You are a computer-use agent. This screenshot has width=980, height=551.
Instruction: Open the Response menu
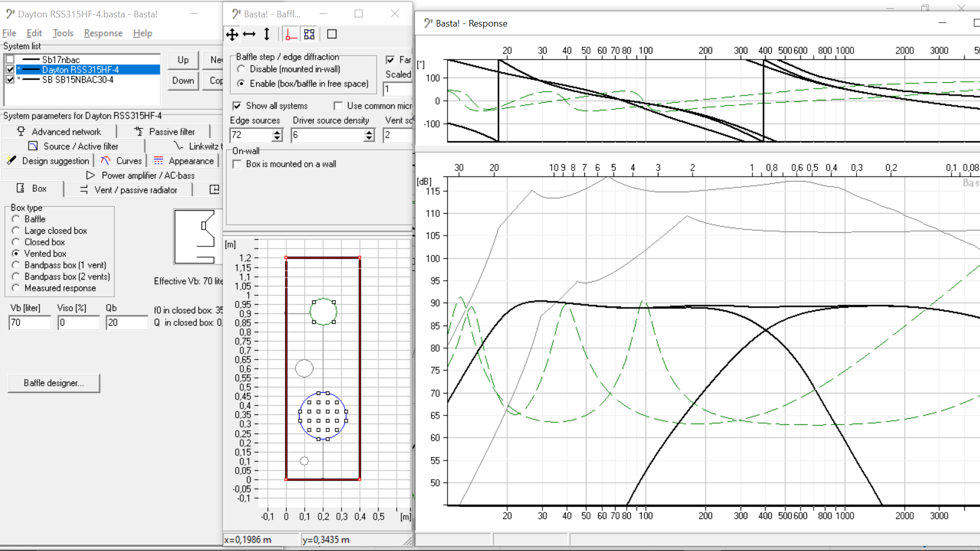tap(103, 33)
